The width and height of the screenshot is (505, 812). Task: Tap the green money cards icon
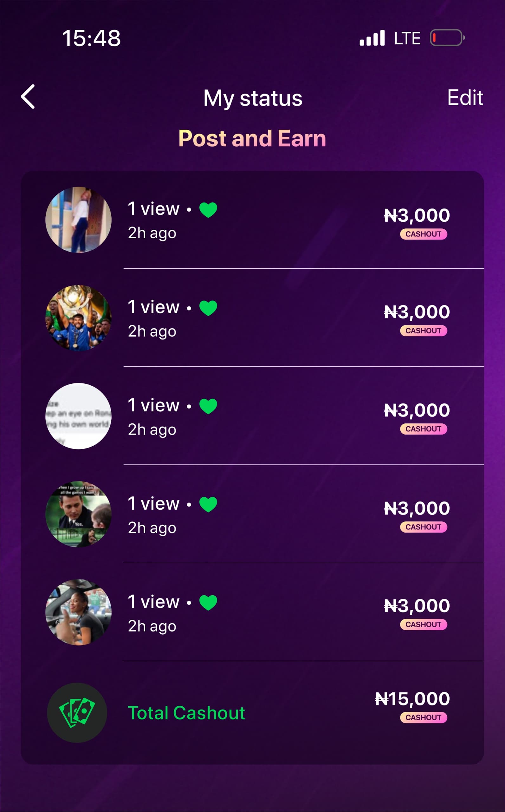pos(77,712)
